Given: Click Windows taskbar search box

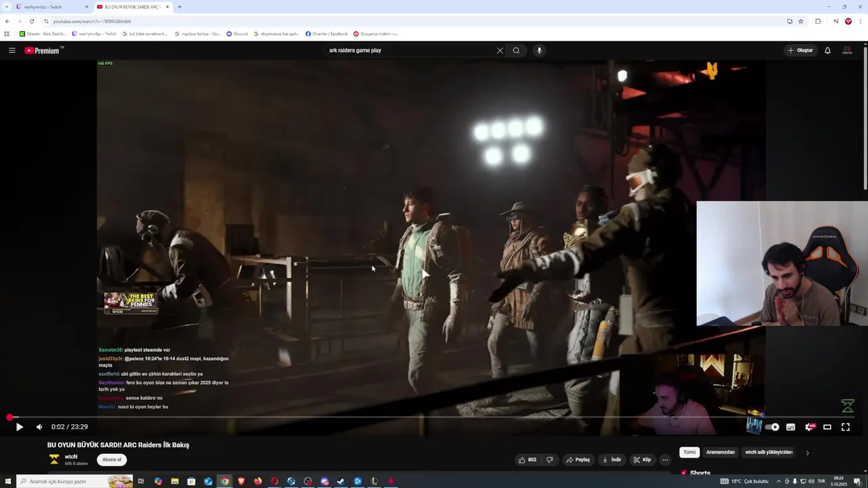Looking at the screenshot, I should [75, 481].
